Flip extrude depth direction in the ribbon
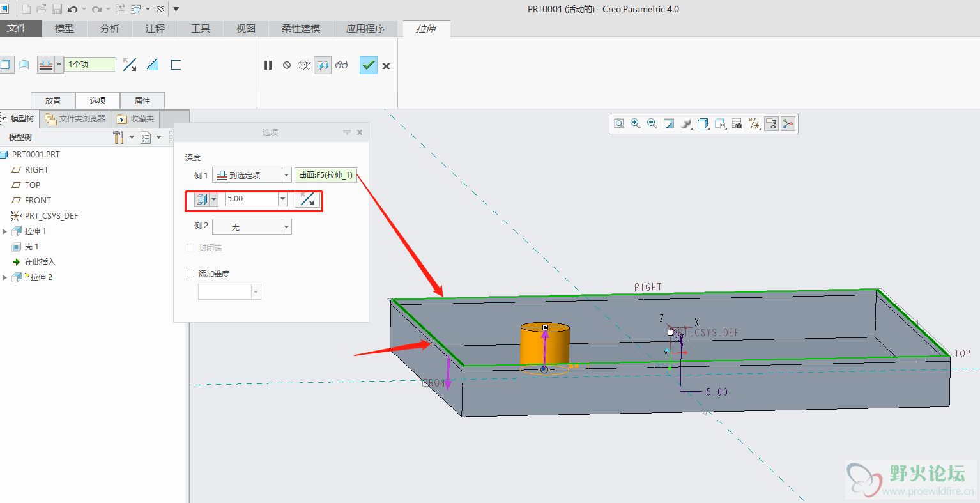This screenshot has height=503, width=980. click(x=130, y=65)
